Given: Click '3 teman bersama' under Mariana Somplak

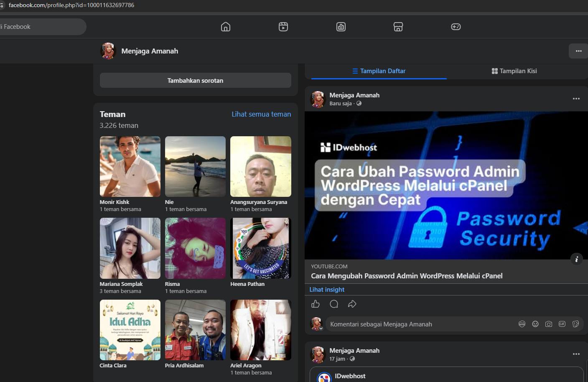Looking at the screenshot, I should [120, 291].
